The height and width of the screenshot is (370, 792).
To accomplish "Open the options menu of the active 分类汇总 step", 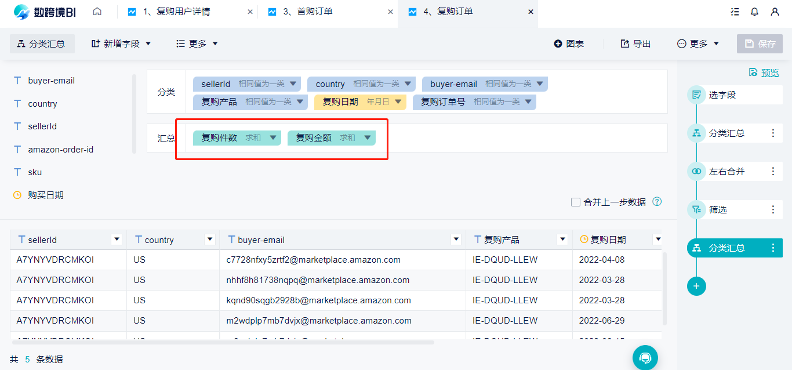I will (773, 248).
